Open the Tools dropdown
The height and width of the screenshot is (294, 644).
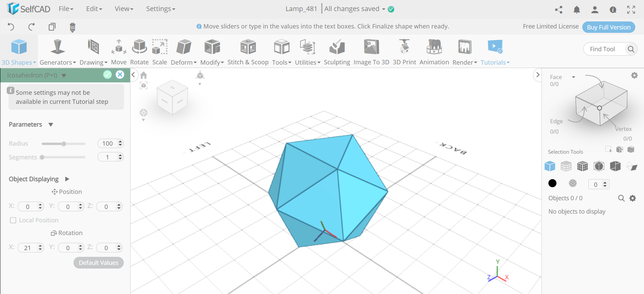click(281, 52)
